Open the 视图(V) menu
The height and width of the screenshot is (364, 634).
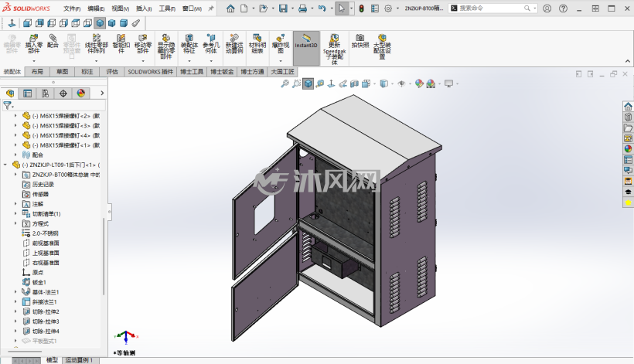pyautogui.click(x=120, y=9)
